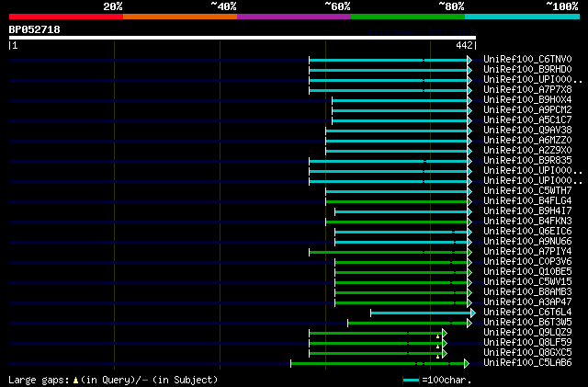The image size is (588, 387).
Task: Click the arrowhead ending the UniRef100_C5LAB6 bar
Action: (467, 363)
